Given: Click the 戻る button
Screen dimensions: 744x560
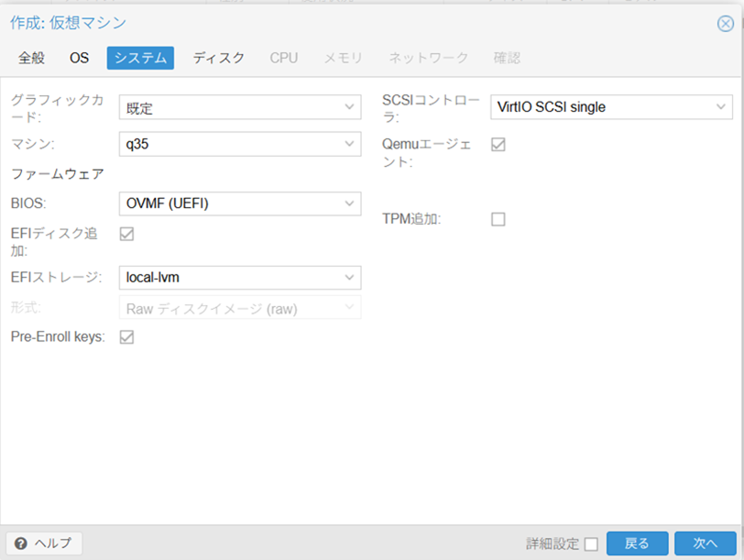Looking at the screenshot, I should click(x=637, y=544).
